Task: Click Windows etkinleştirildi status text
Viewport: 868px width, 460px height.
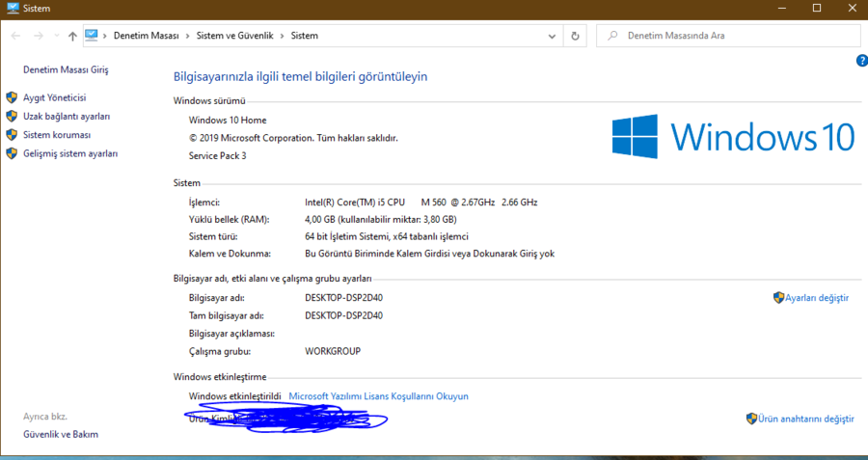Action: (x=234, y=396)
